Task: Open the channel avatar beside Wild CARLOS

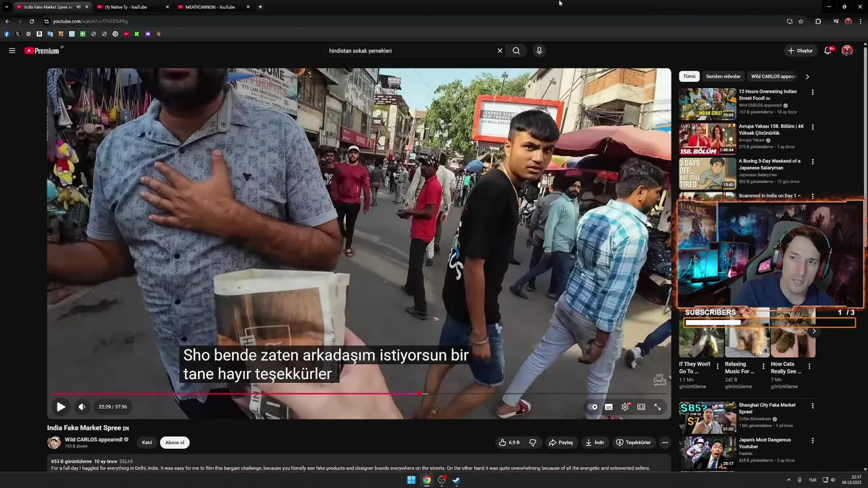Action: (54, 443)
